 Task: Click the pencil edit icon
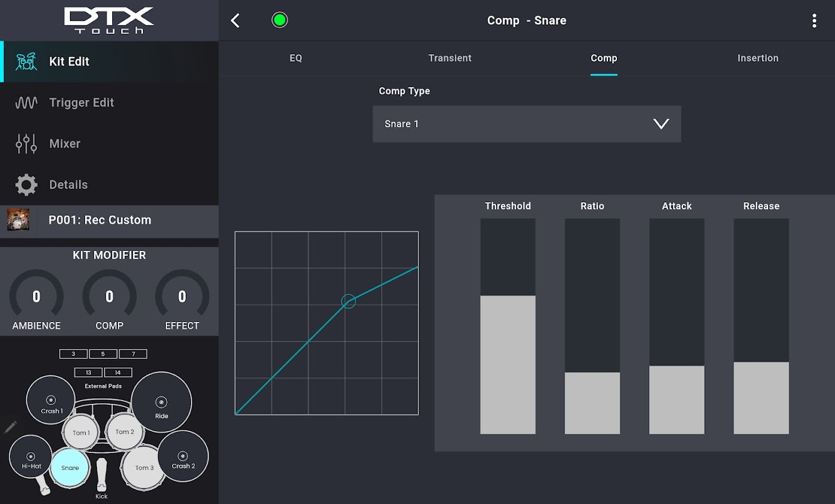pyautogui.click(x=10, y=427)
